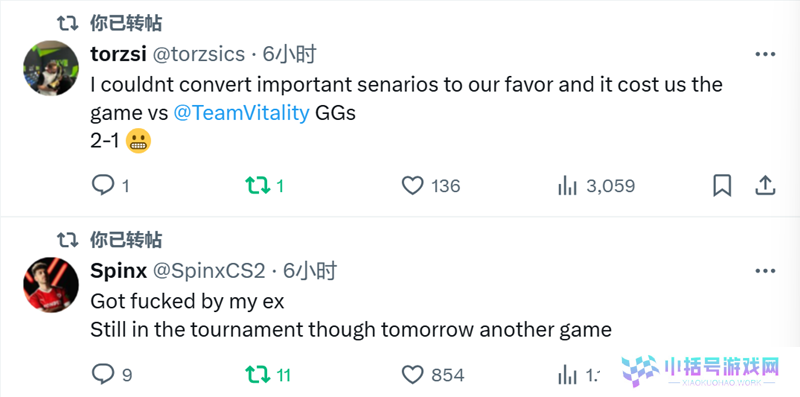Undo repost on torzsi's tweet

(x=258, y=185)
